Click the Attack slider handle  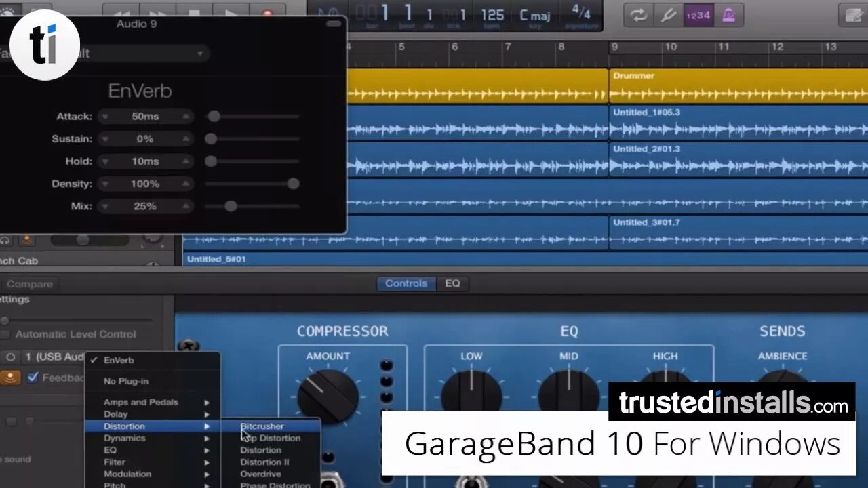pyautogui.click(x=214, y=117)
